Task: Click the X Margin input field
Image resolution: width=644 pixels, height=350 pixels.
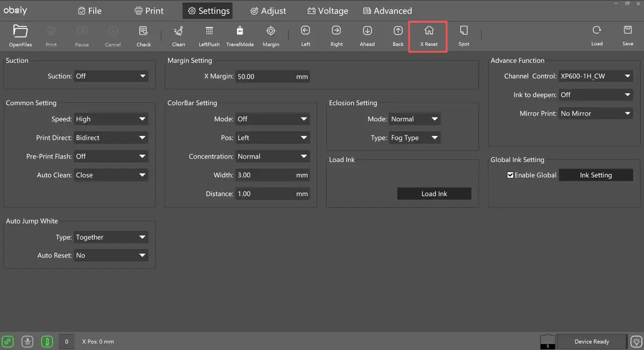Action: 273,77
